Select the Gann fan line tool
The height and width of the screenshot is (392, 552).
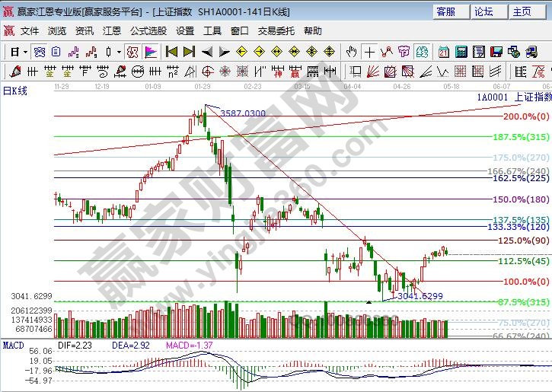point(374,72)
